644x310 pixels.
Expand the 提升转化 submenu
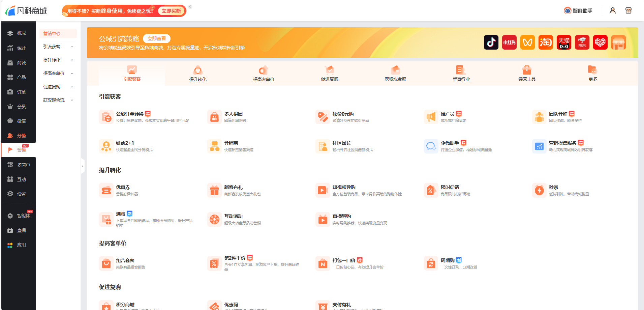58,60
